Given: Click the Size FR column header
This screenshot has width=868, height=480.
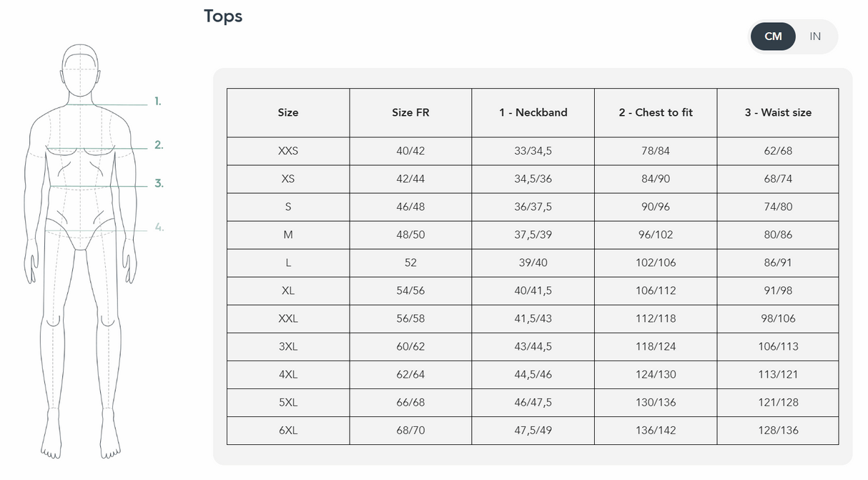Looking at the screenshot, I should pos(410,112).
